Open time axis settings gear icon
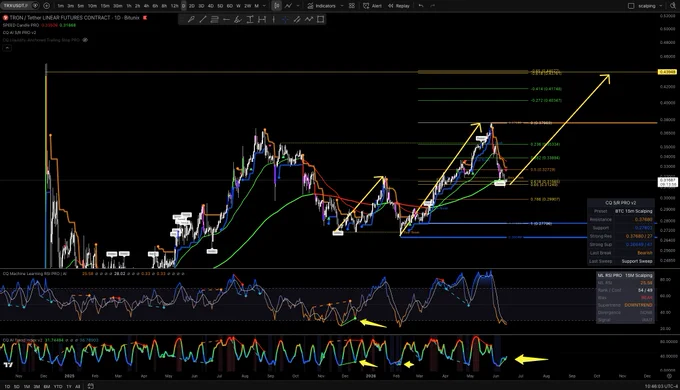The height and width of the screenshot is (390, 680). (x=669, y=376)
